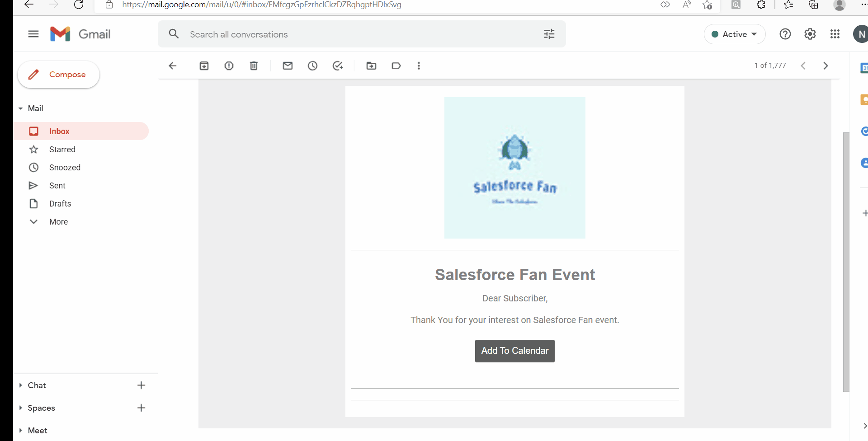Click the email vertical scrollbar
Screen dimensions: 868x441
[x=846, y=262]
